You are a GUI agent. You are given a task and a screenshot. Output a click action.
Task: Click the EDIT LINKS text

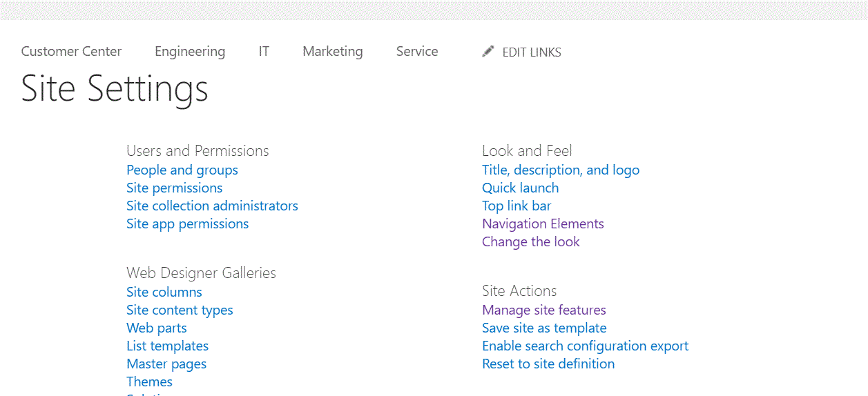pyautogui.click(x=532, y=52)
